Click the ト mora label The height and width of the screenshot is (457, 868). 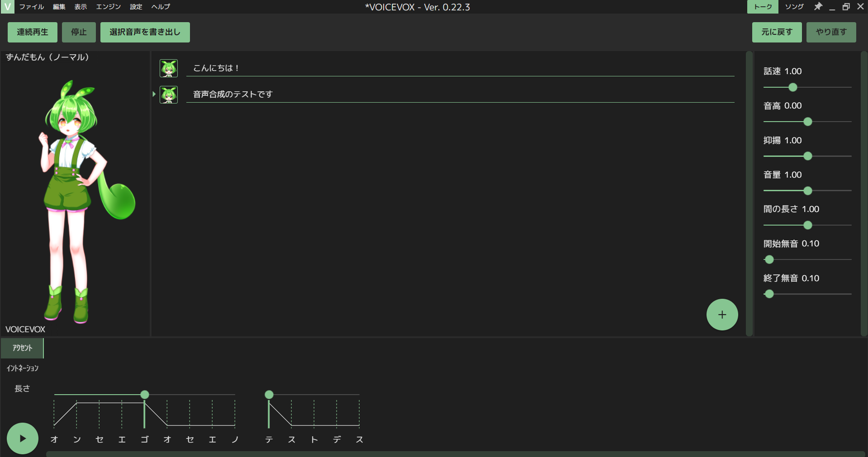314,439
